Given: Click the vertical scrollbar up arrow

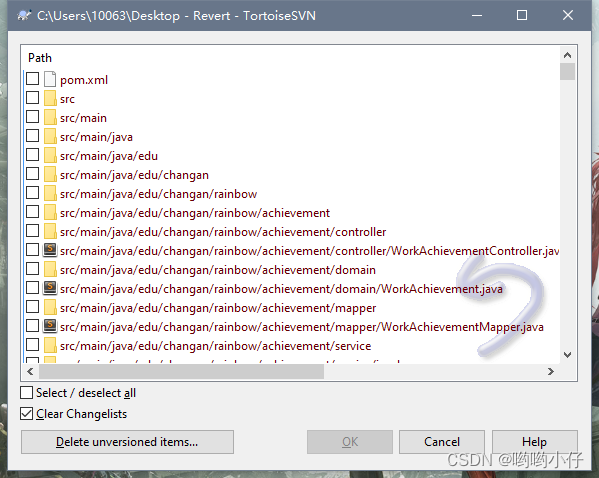Looking at the screenshot, I should [568, 55].
